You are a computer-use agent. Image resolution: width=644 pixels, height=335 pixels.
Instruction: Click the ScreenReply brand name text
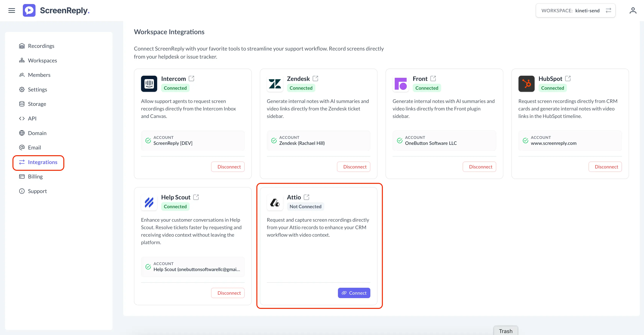coord(64,11)
